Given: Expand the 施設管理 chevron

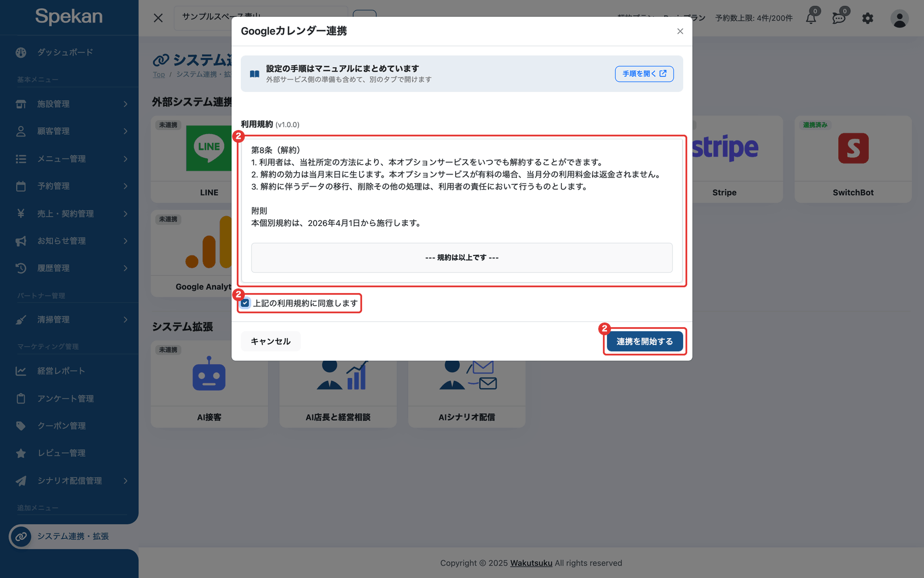Looking at the screenshot, I should [x=125, y=104].
